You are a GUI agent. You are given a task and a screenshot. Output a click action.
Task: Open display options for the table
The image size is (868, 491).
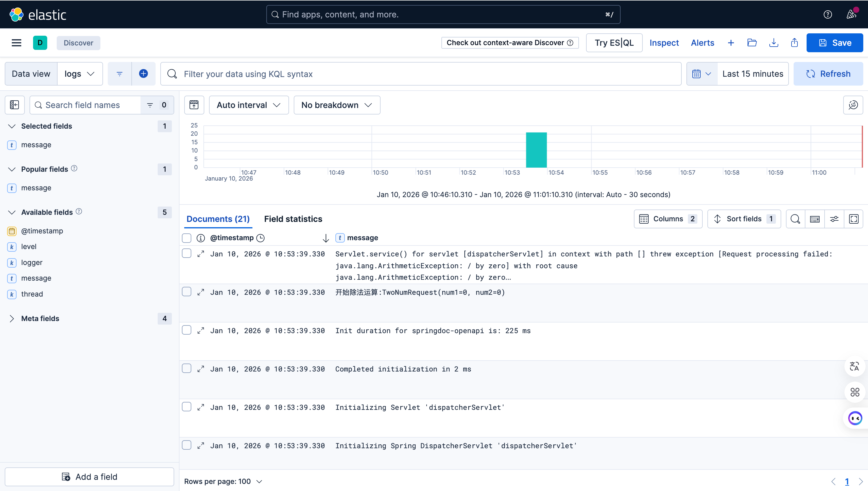tap(834, 219)
